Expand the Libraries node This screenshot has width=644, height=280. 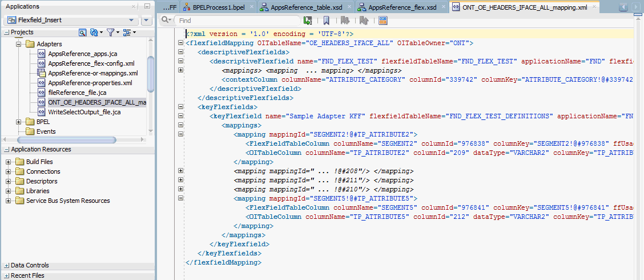[x=9, y=191]
